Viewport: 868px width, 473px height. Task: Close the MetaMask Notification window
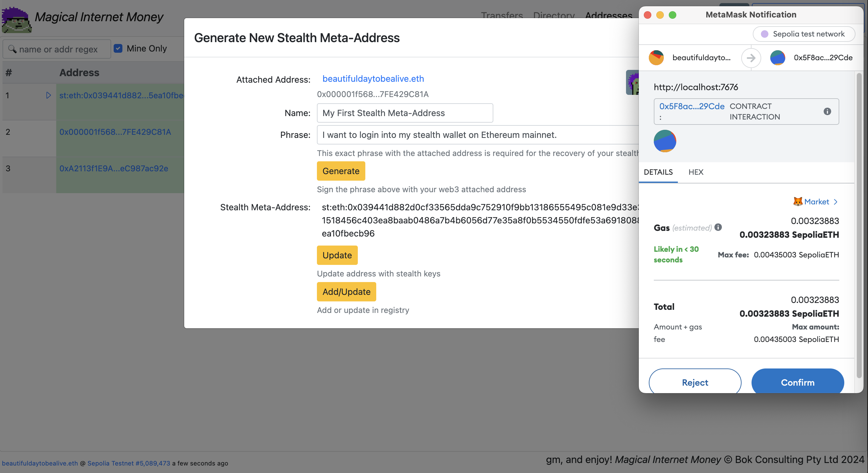coord(647,15)
